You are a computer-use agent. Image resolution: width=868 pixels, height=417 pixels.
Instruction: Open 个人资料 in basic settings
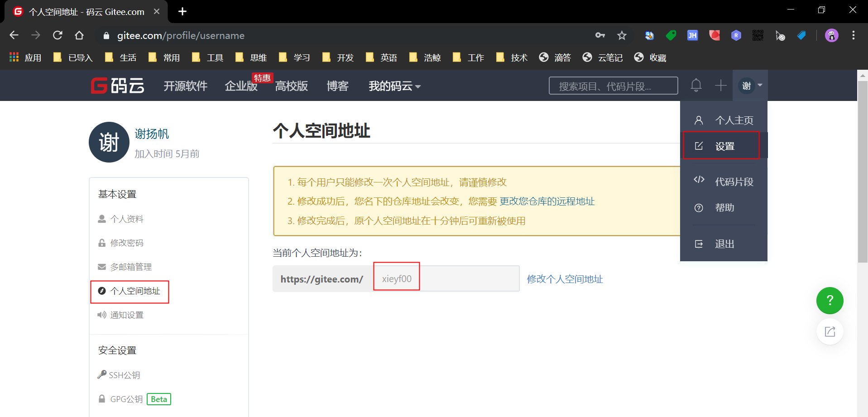tap(127, 218)
